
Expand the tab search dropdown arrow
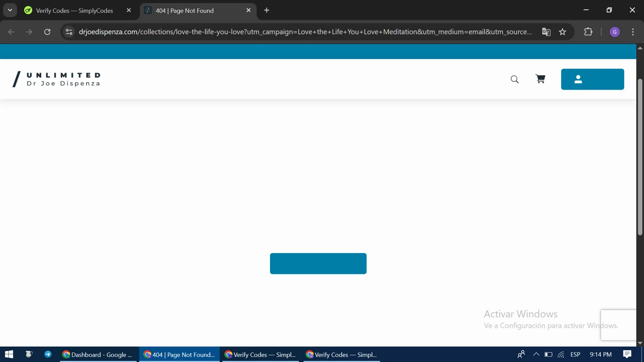(10, 10)
